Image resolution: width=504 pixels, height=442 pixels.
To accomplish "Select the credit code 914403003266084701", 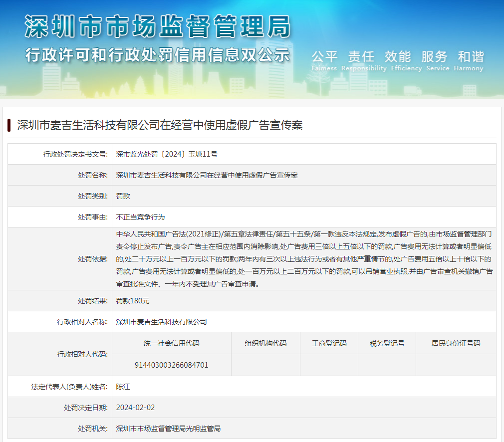I will click(171, 365).
